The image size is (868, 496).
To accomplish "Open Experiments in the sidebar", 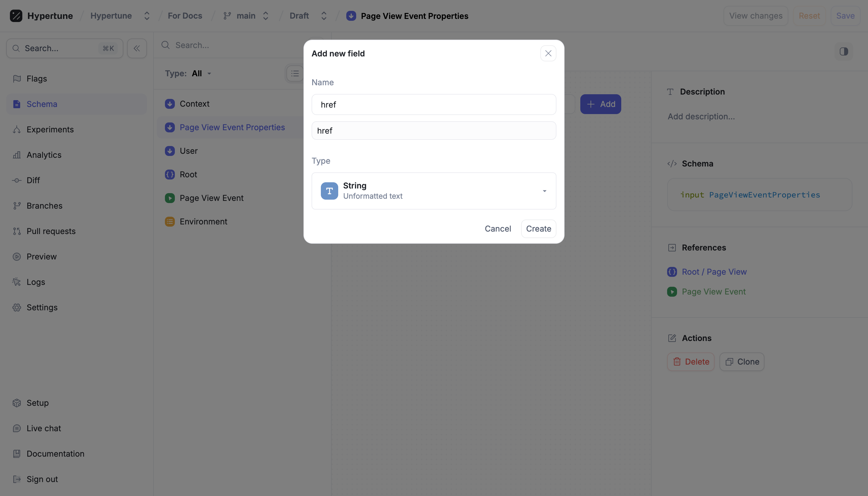I will pos(50,130).
